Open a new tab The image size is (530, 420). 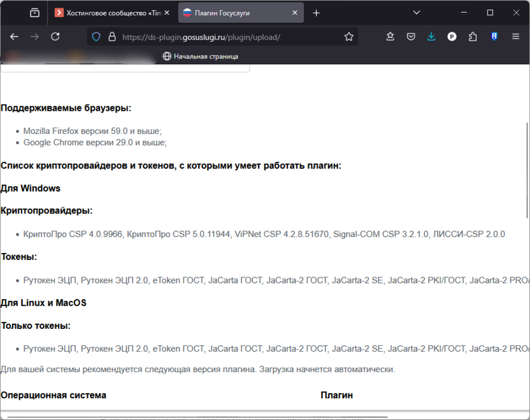tap(317, 13)
